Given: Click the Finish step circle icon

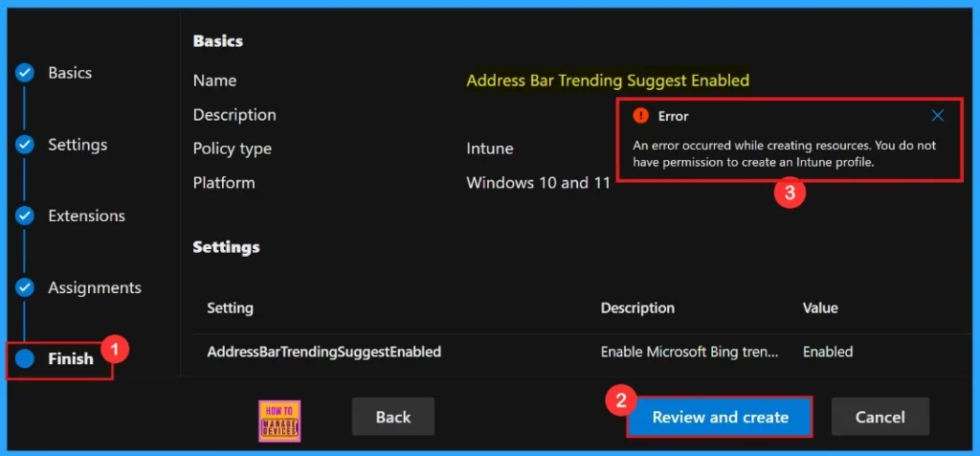Looking at the screenshot, I should [x=24, y=359].
